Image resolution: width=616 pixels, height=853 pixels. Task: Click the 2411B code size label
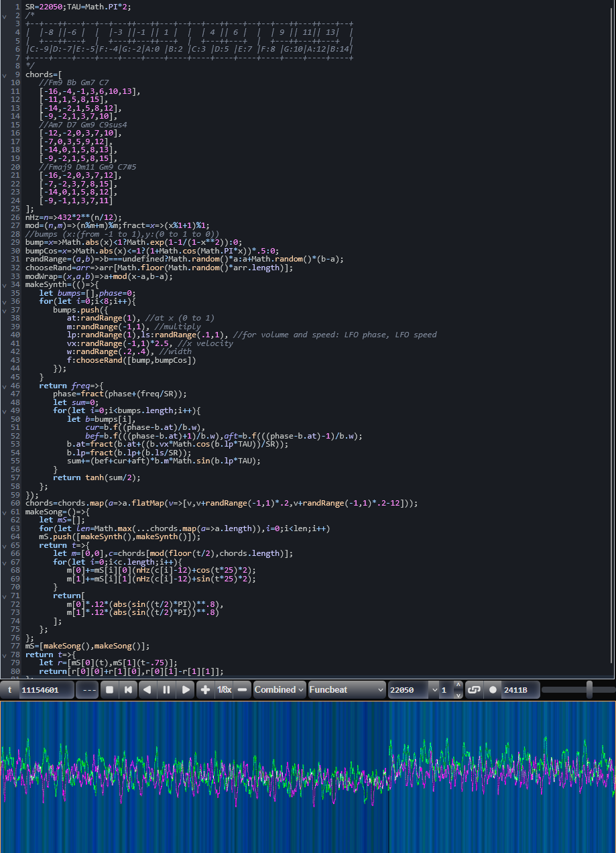click(516, 689)
